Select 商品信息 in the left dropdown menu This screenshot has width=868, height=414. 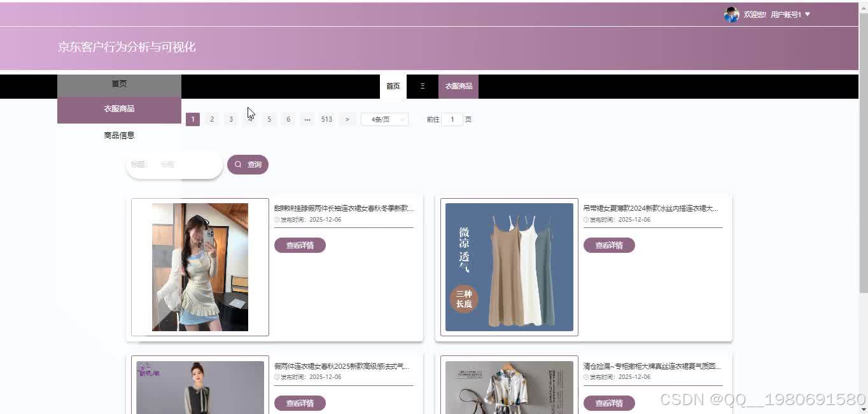[x=119, y=135]
